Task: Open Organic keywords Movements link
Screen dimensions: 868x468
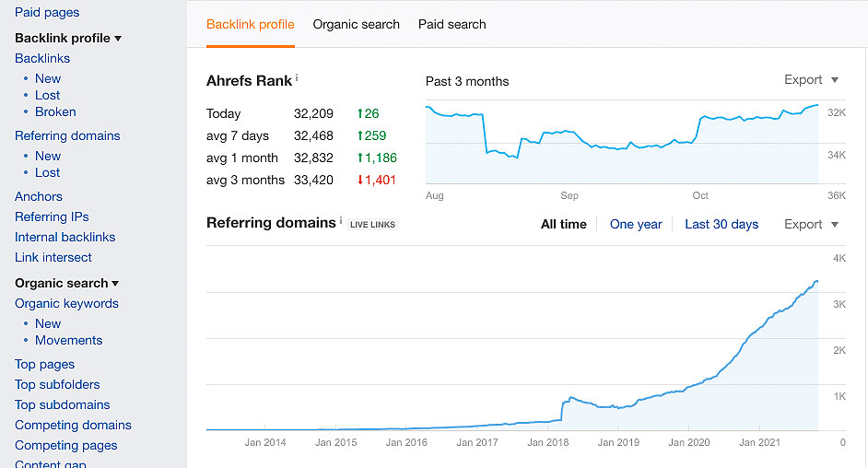Action: [x=68, y=340]
